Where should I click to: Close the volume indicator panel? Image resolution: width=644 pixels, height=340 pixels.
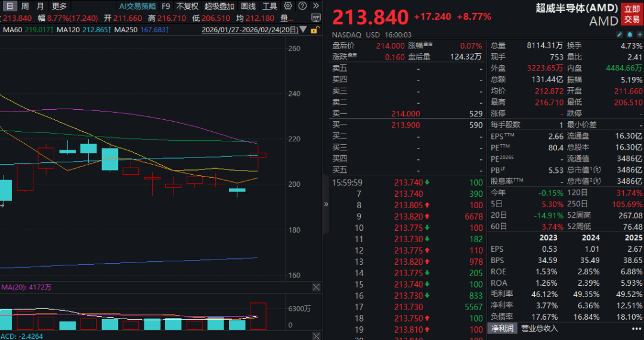(x=316, y=287)
